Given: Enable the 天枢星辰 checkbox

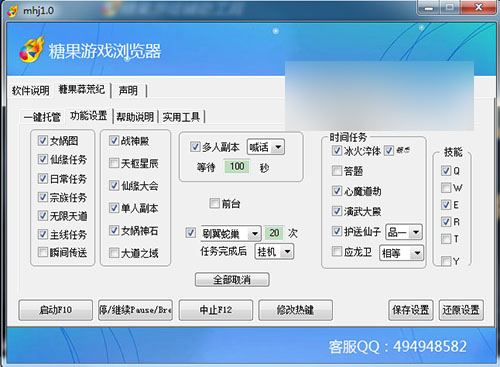Looking at the screenshot, I should [114, 163].
